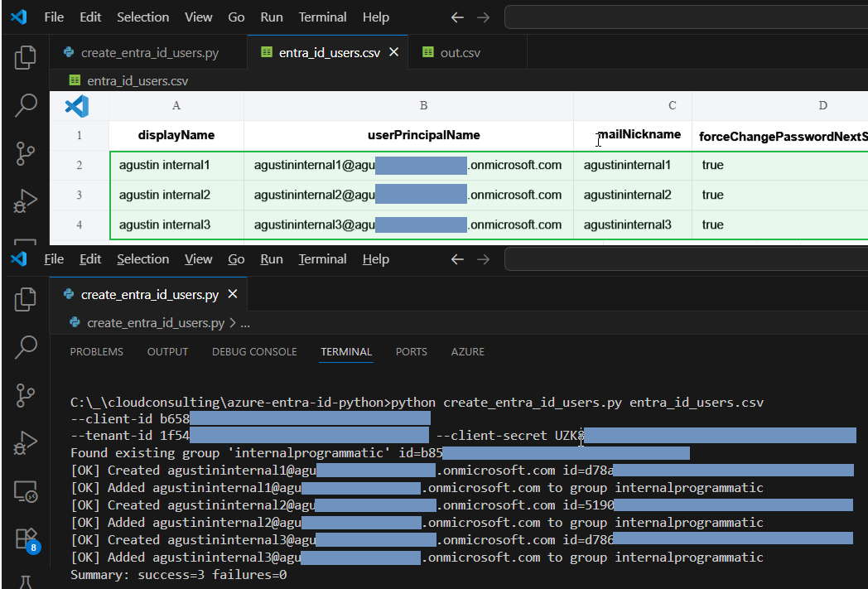The height and width of the screenshot is (589, 868).
Task: Select column B header in the CSV grid
Action: [424, 105]
